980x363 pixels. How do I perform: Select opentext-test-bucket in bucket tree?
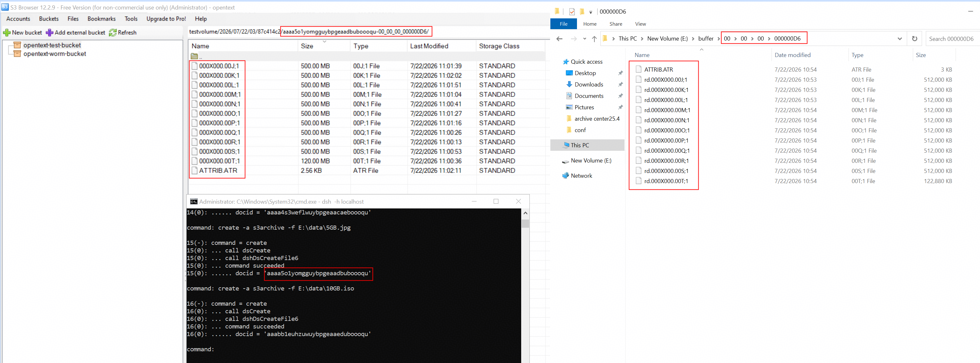[x=52, y=45]
